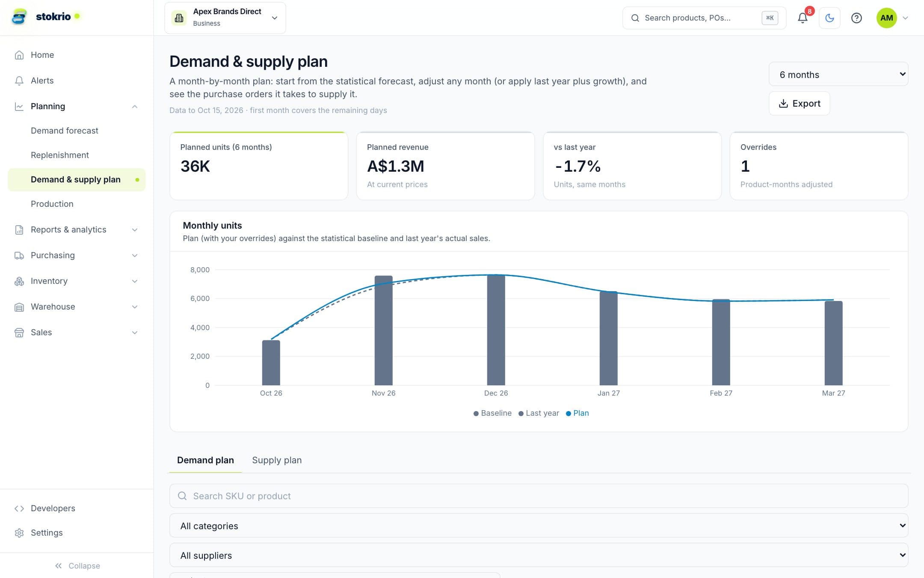The width and height of the screenshot is (924, 578).
Task: Open the Settings link
Action: (x=47, y=533)
